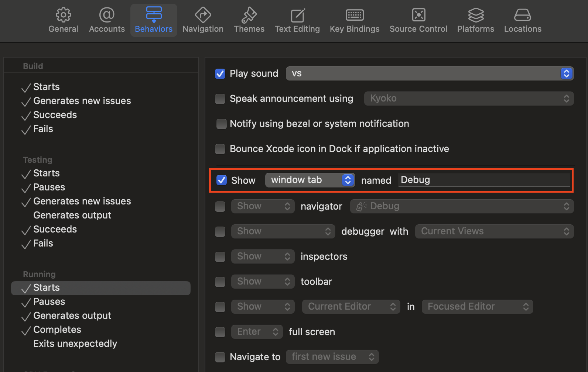Enable Speak announcement using checkbox
588x372 pixels.
220,99
